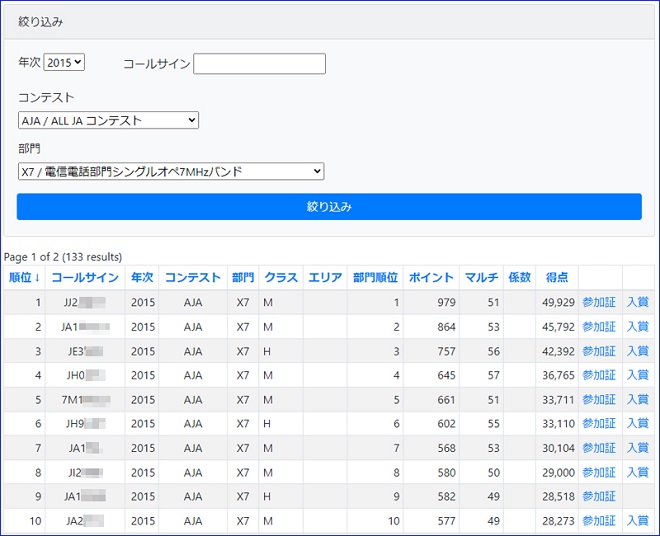Open 入賞 link for score 33,110 row
Viewport: 660px width, 536px height.
pyautogui.click(x=638, y=424)
